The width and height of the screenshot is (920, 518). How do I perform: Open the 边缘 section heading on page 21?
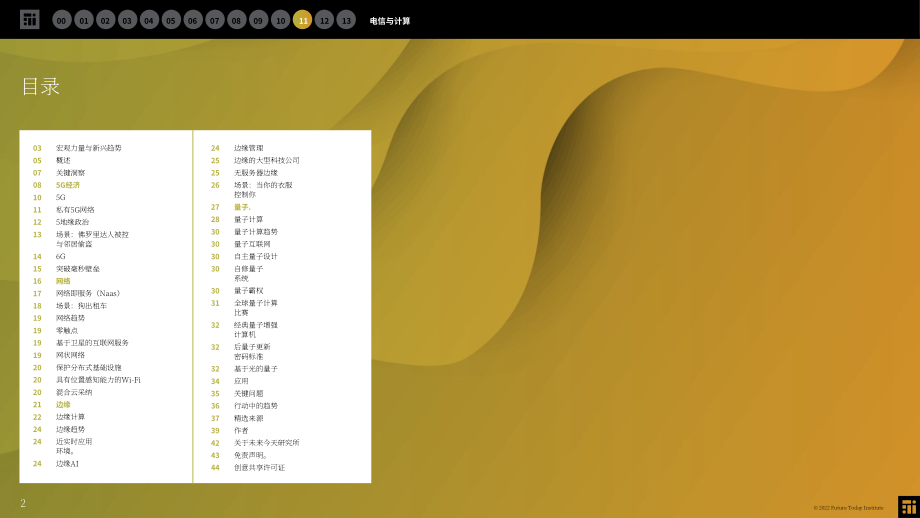(63, 405)
